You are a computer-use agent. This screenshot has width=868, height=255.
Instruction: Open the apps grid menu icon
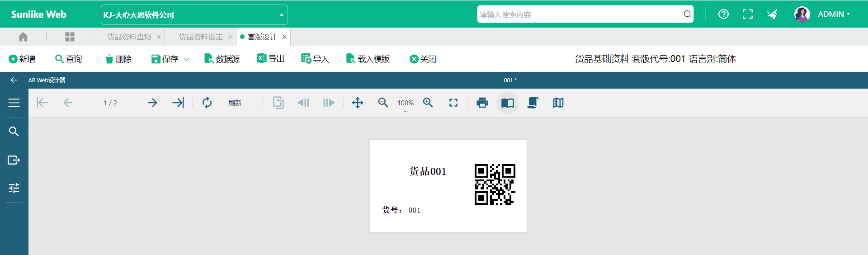[70, 37]
